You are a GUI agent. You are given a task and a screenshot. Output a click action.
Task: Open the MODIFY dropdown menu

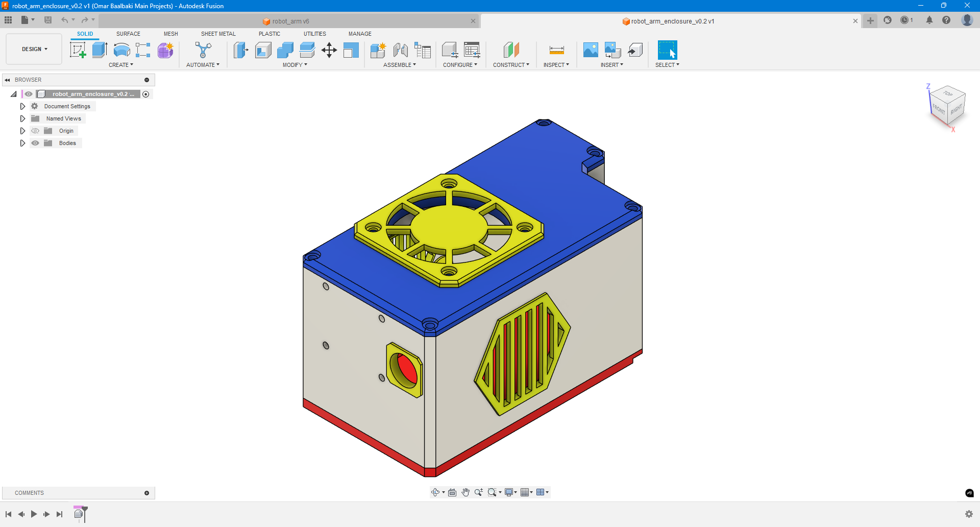click(295, 65)
